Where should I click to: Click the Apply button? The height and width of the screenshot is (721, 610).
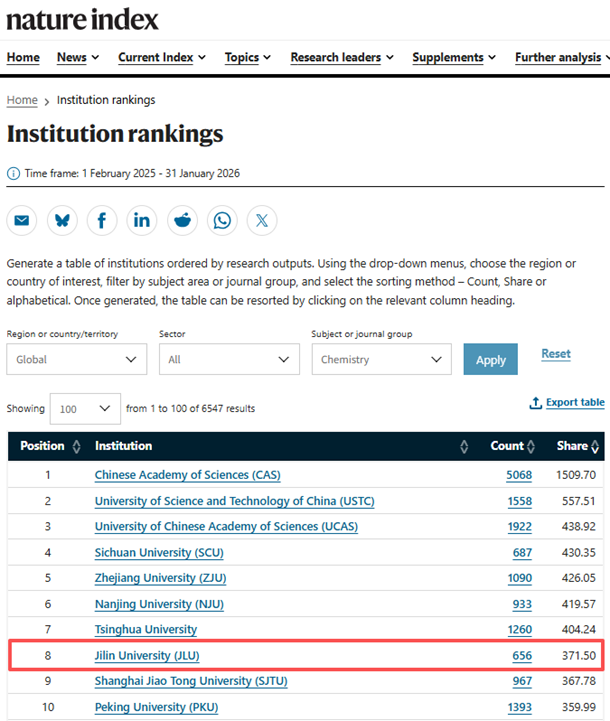coord(490,359)
